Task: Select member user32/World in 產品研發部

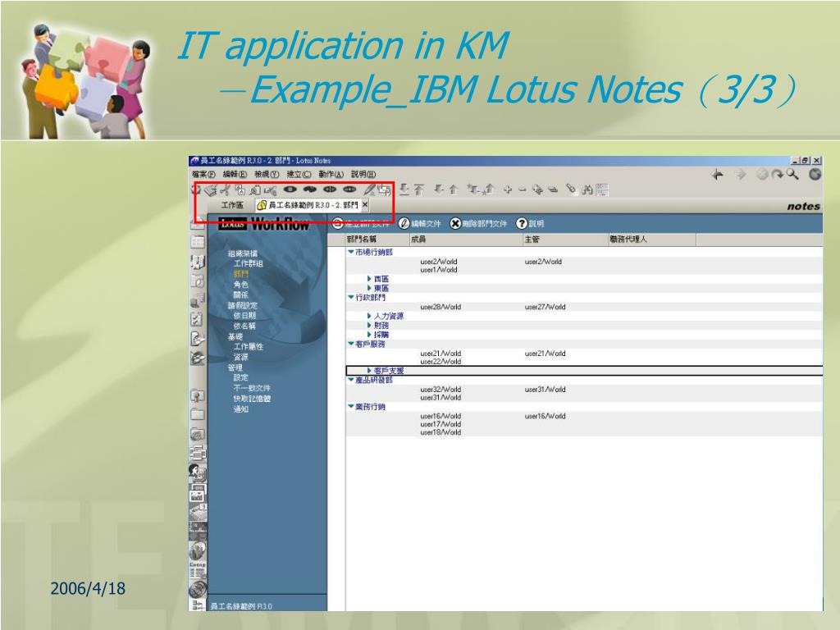Action: click(x=441, y=390)
